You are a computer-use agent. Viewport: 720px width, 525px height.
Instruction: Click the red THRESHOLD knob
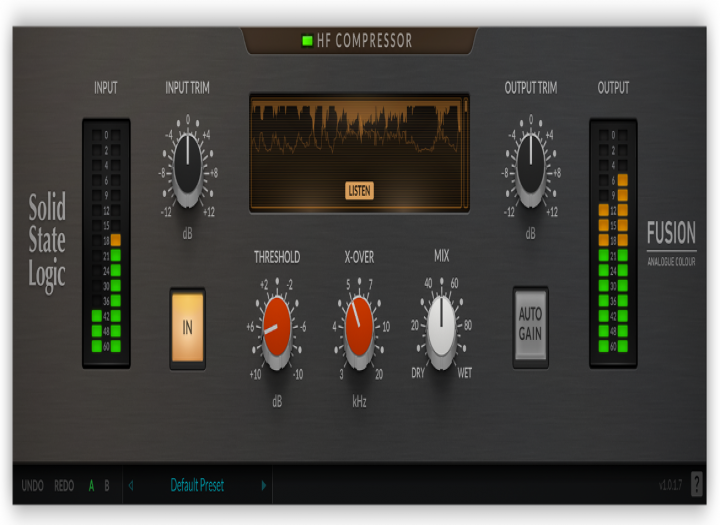coord(277,331)
